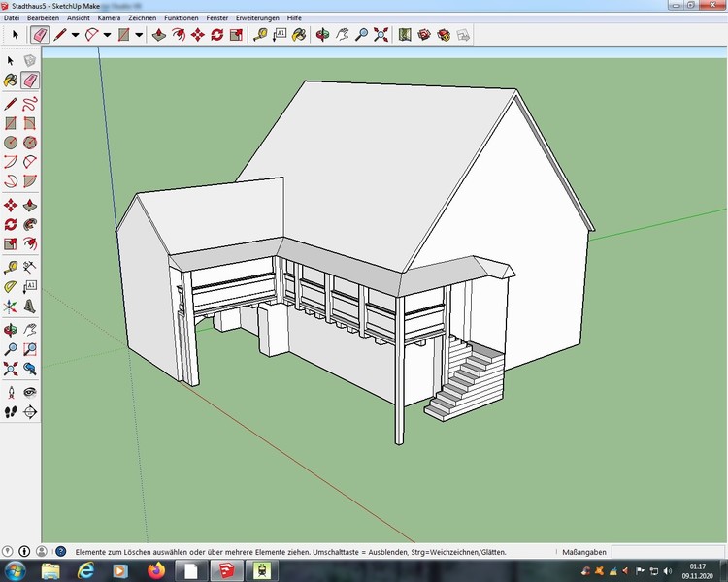Click Make Component in left toolbar
This screenshot has width=728, height=582.
coord(30,61)
